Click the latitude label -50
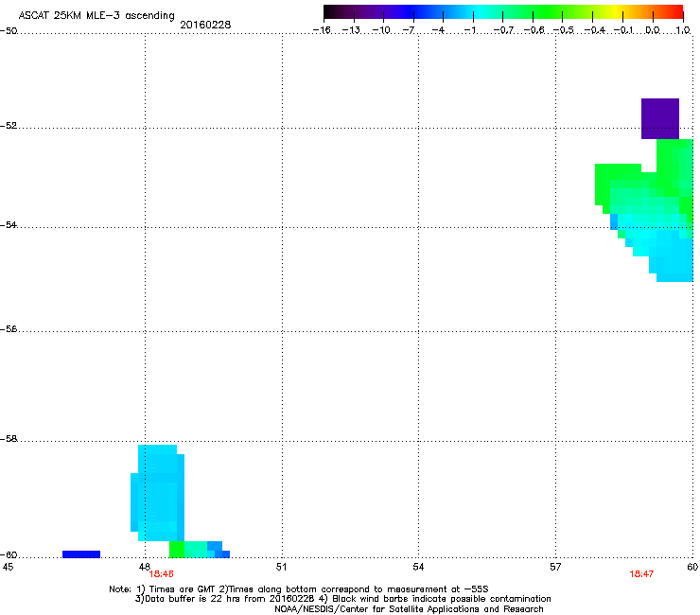The image size is (700, 615). click(x=9, y=31)
